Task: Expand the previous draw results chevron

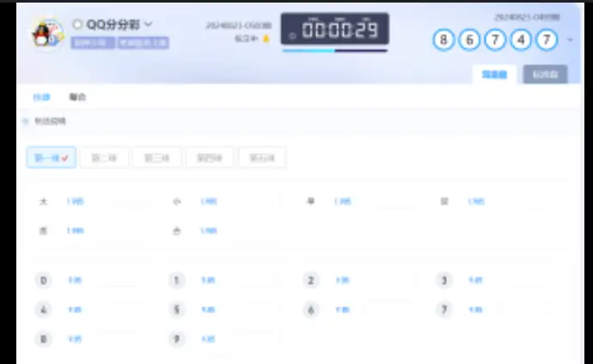Action: [570, 39]
